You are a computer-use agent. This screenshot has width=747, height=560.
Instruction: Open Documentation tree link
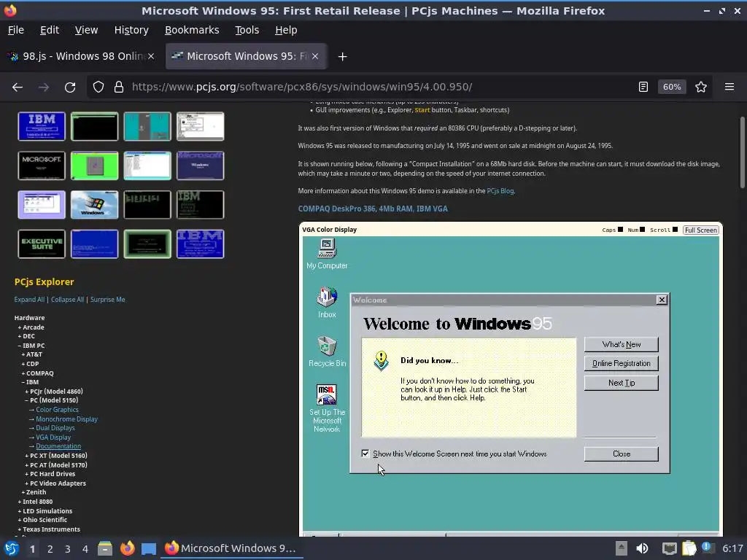(58, 446)
